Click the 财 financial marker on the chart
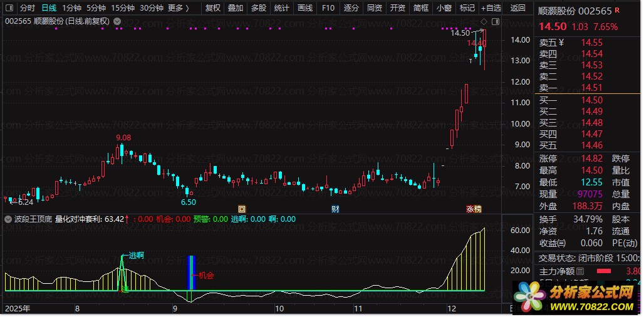This screenshot has height=317, width=644. click(335, 209)
